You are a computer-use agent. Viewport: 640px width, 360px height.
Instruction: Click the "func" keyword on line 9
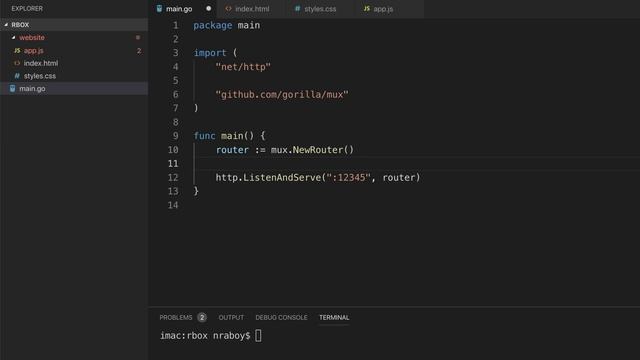[204, 136]
